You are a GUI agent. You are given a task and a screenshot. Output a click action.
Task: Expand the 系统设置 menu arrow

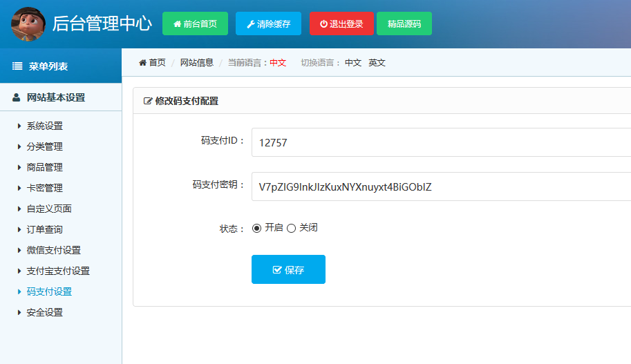click(x=19, y=126)
